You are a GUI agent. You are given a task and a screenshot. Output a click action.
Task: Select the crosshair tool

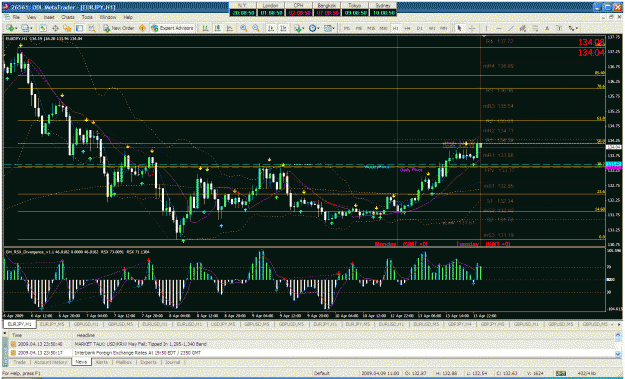472,28
